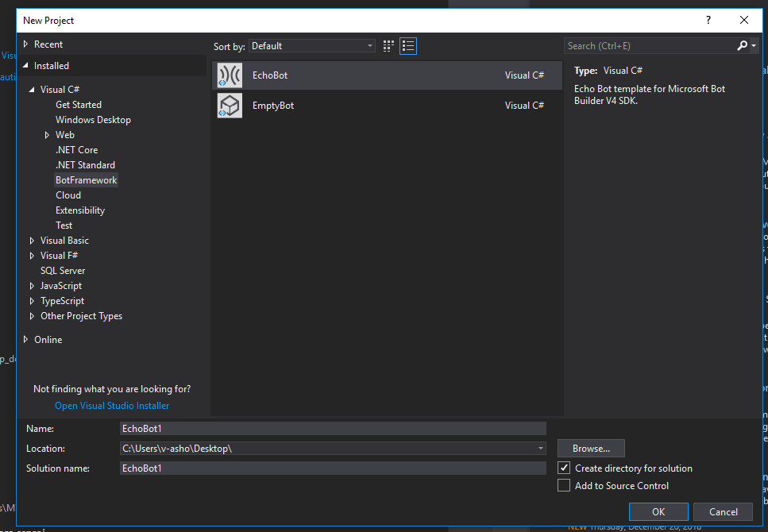Open the dialog help question mark
768x532 pixels.
click(x=708, y=20)
